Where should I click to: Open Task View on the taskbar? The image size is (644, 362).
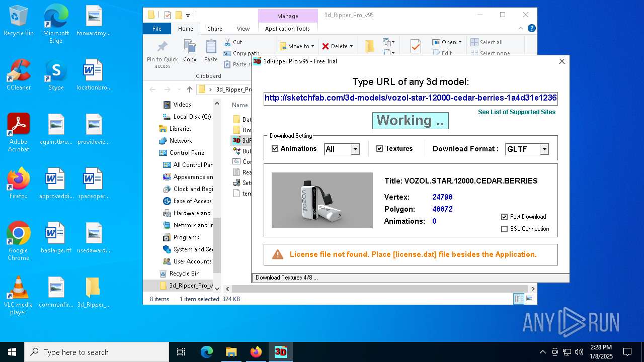click(x=181, y=352)
